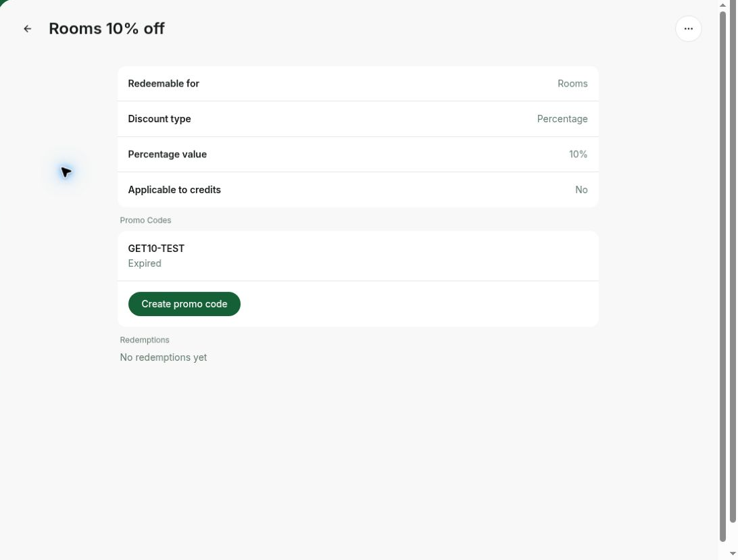Select the Redeemable for row label
738x560 pixels.
coord(164,84)
